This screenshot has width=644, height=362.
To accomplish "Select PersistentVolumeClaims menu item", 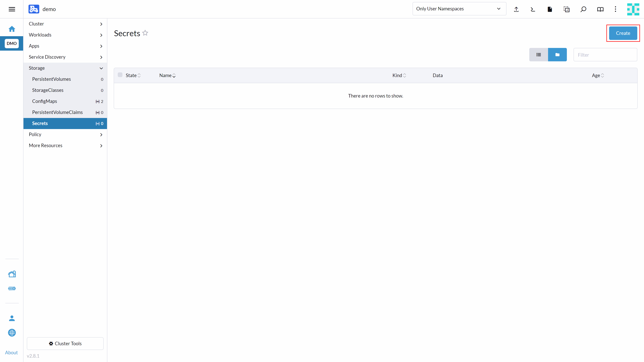I will pos(57,112).
